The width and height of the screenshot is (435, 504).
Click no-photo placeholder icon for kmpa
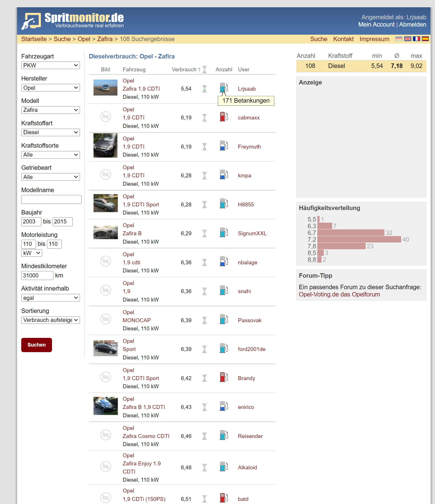pos(106,175)
